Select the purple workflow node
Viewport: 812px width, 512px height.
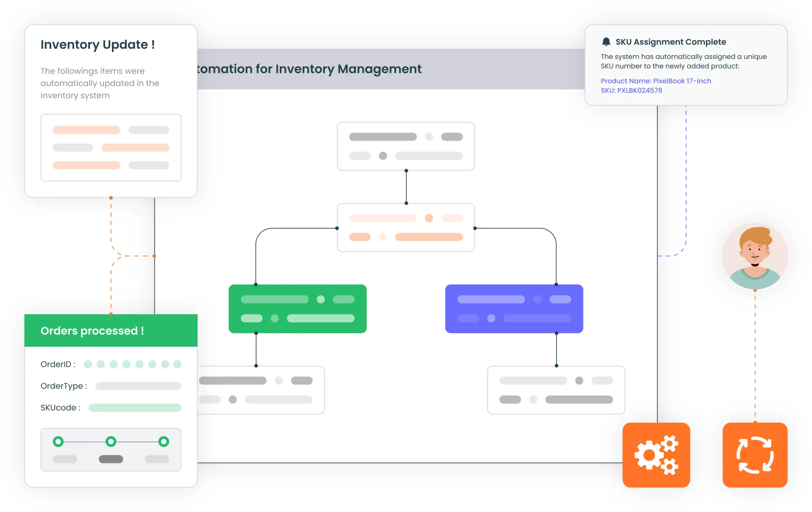point(514,309)
